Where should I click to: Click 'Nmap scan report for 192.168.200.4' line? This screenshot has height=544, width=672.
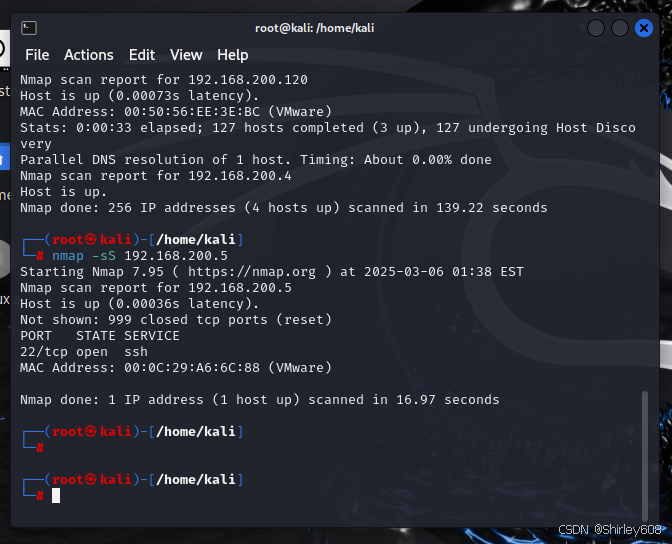(156, 176)
